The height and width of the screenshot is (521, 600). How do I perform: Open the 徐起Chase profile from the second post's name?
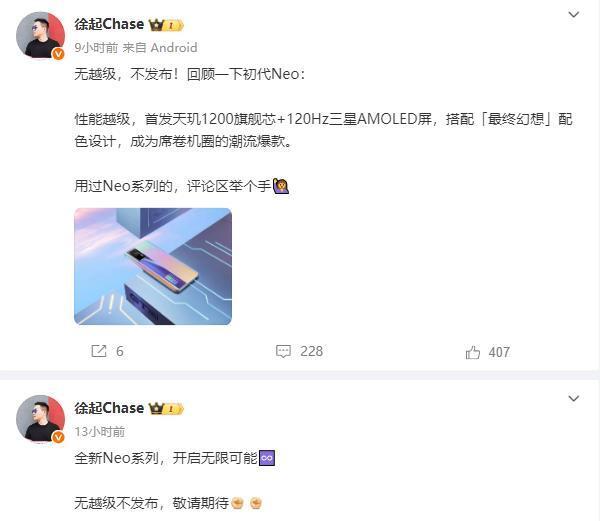click(x=109, y=408)
